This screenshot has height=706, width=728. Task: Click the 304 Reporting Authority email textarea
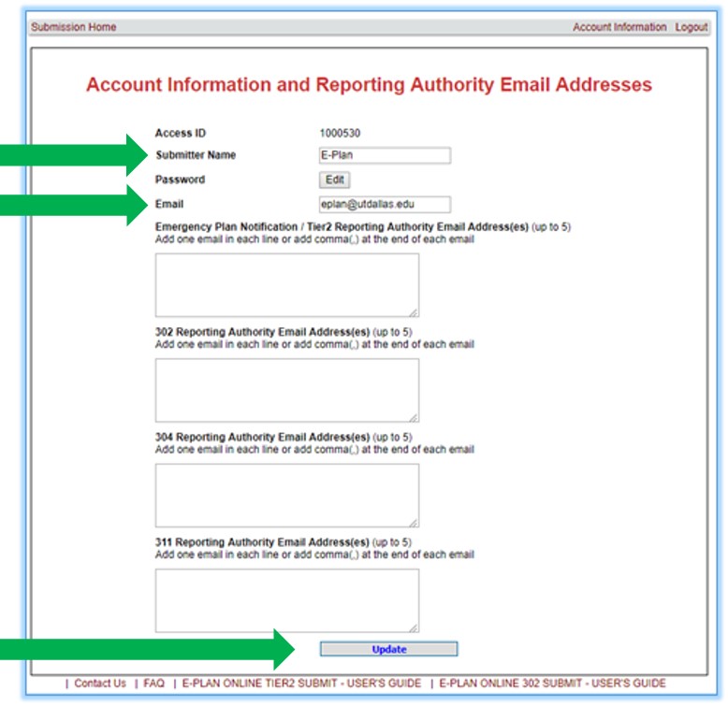pyautogui.click(x=287, y=496)
